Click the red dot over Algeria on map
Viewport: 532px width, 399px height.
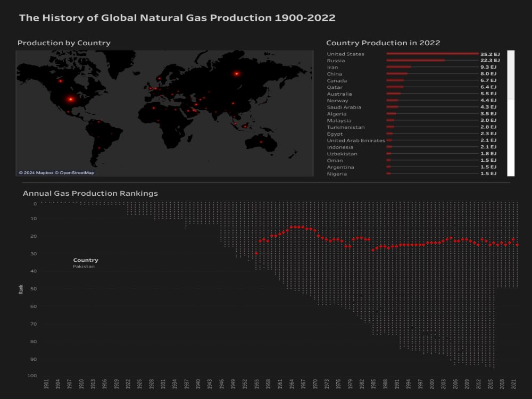click(154, 108)
